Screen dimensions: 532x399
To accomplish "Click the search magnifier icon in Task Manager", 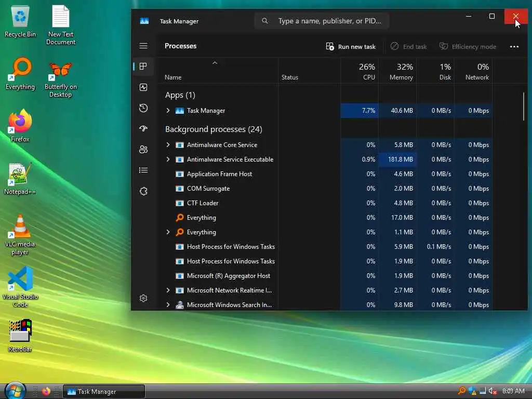I will point(264,21).
